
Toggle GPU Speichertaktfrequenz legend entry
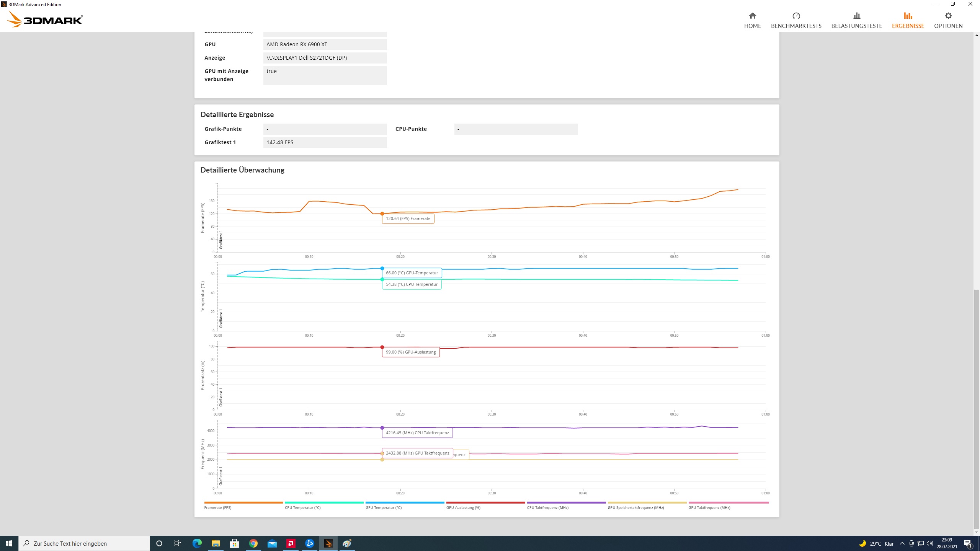coord(635,507)
